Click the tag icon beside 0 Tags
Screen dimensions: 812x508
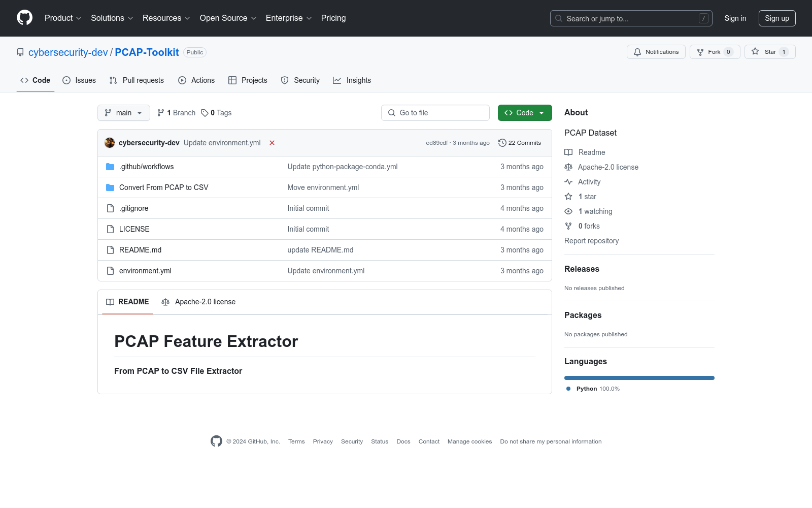205,113
